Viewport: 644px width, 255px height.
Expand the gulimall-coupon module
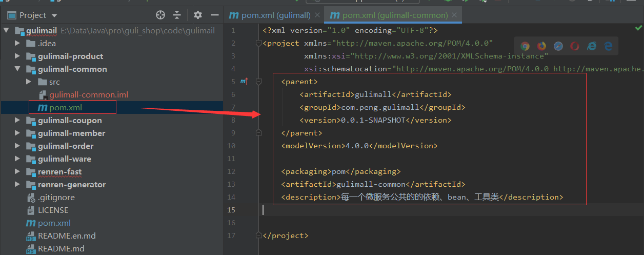coord(17,120)
